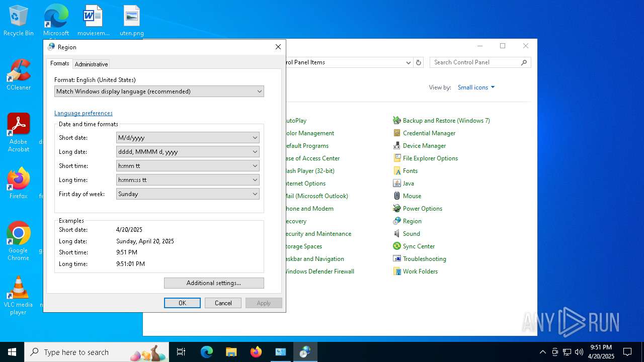Screen dimensions: 644x362
Task: Click the clock and date in taskbar
Action: pos(601,352)
